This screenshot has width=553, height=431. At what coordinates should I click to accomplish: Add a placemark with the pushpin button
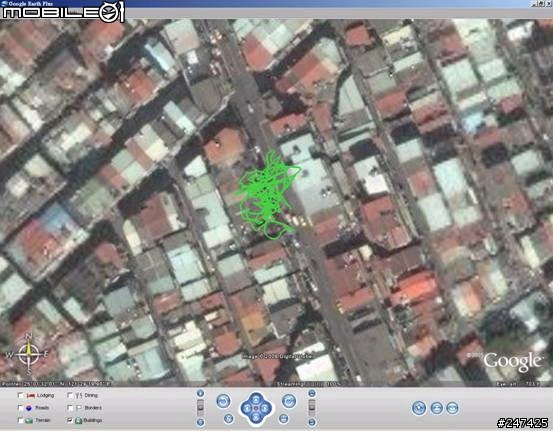(419, 408)
